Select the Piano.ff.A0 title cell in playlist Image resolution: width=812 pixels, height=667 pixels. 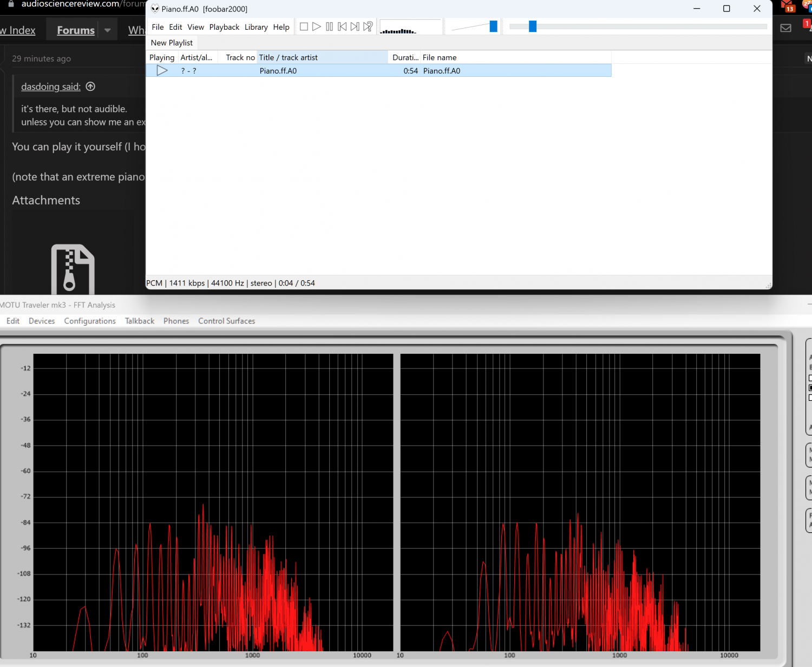[x=278, y=71]
